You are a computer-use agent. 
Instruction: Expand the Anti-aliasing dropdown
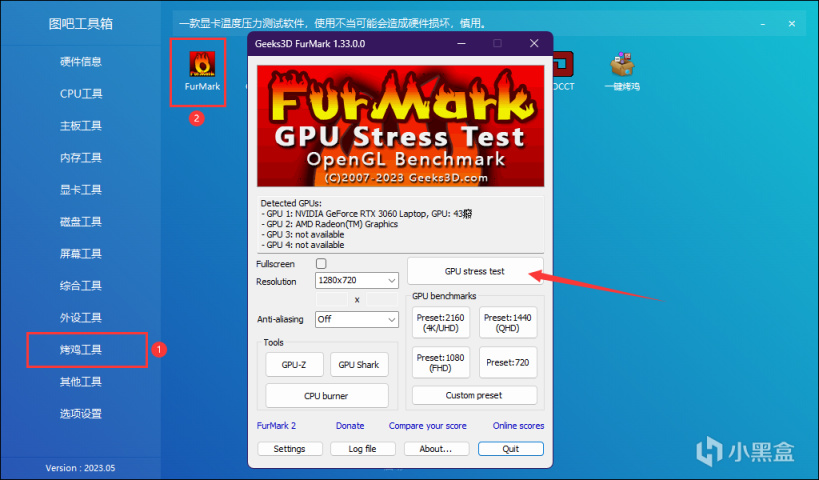point(357,319)
